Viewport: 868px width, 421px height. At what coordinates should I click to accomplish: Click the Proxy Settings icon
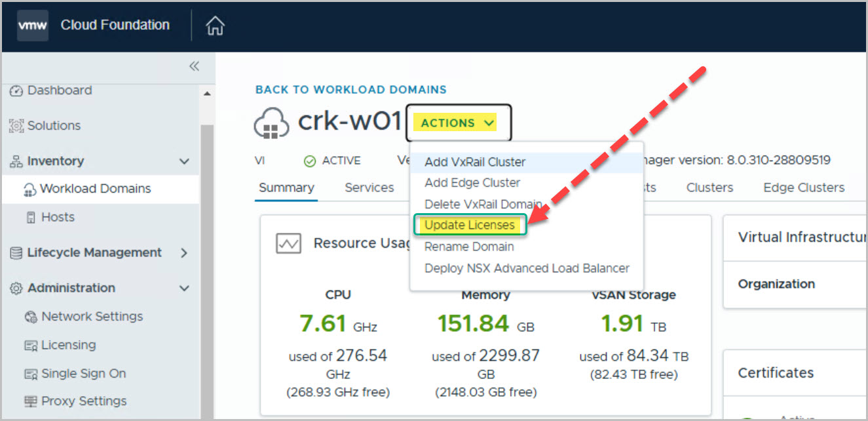pyautogui.click(x=30, y=401)
